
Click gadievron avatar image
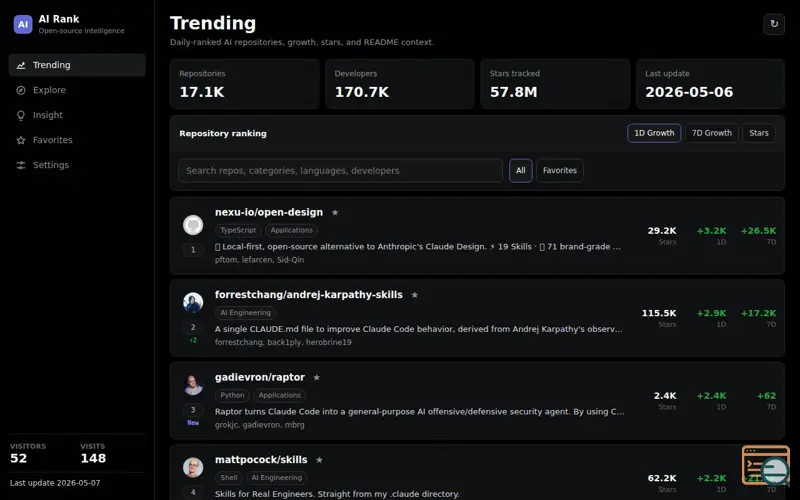[x=193, y=385]
